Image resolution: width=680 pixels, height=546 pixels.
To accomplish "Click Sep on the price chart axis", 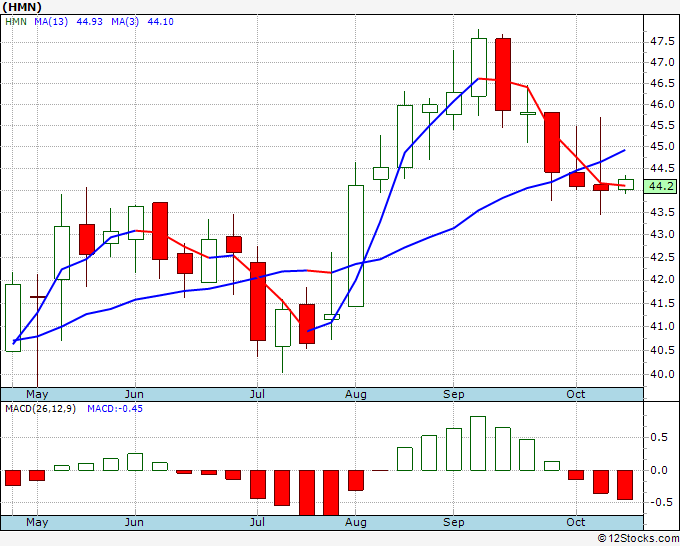I will tap(454, 394).
